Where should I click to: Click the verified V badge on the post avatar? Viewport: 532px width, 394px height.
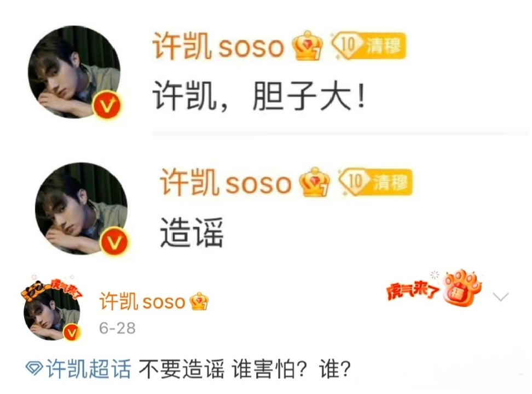click(x=72, y=333)
